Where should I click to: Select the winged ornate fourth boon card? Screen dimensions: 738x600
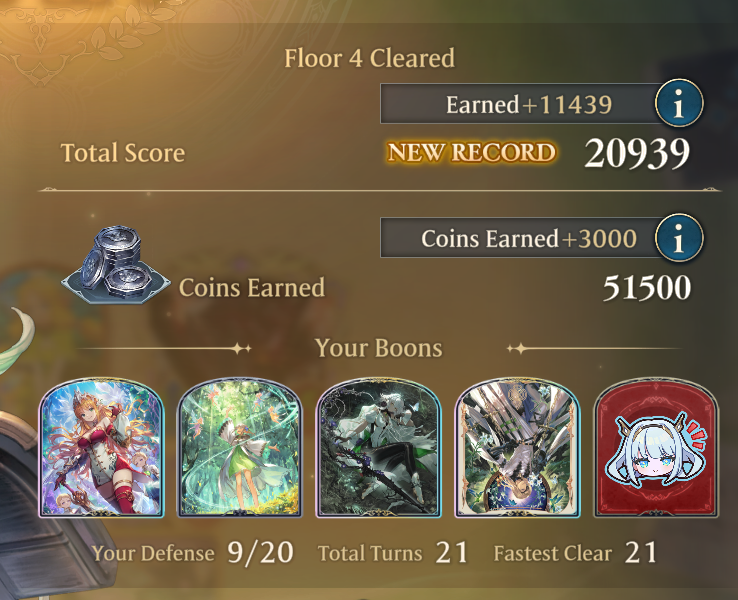click(x=517, y=448)
